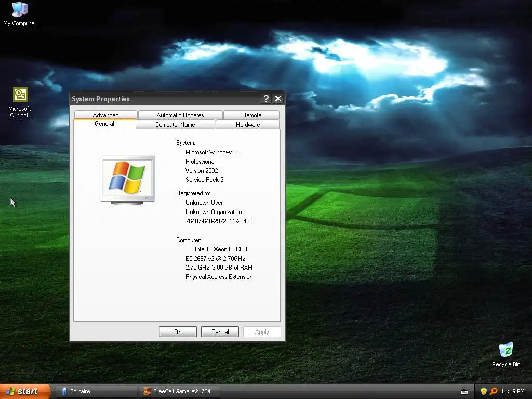The image size is (532, 399).
Task: Click the 'Service Pack 3' text
Action: click(x=205, y=179)
